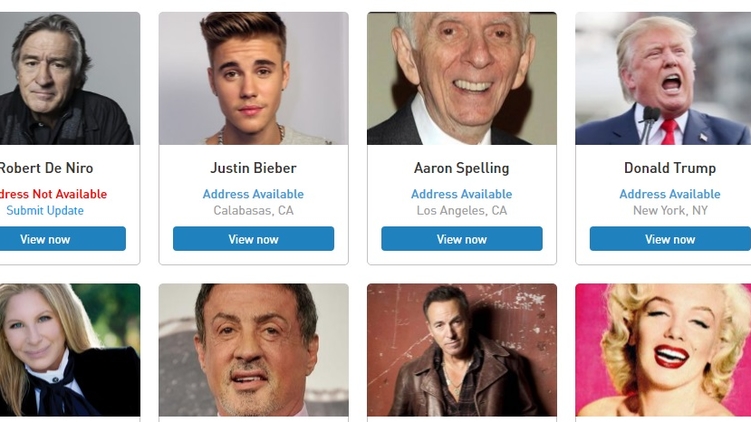
Task: Click Address Available under Justin Bieber
Action: tap(253, 194)
